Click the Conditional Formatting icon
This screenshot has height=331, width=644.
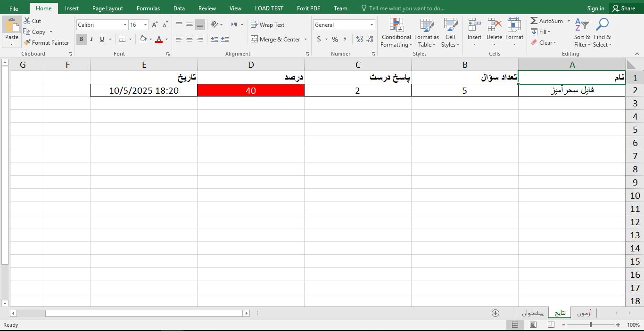point(396,25)
